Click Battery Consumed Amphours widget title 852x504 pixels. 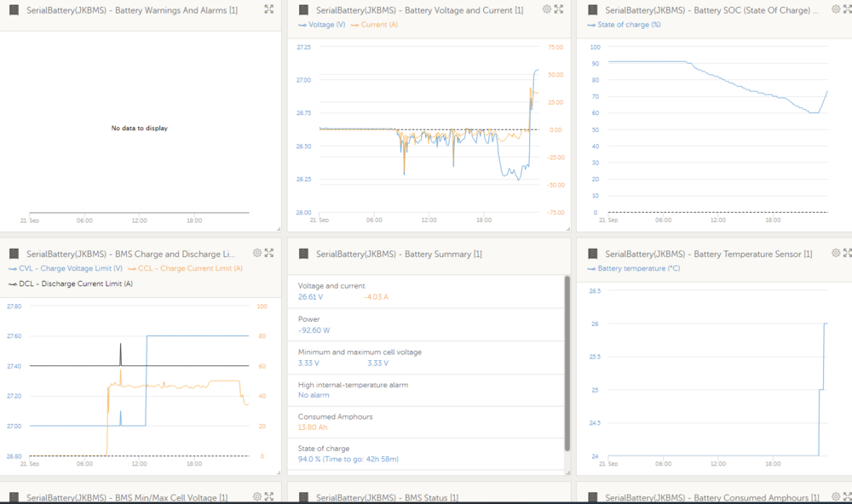(x=712, y=497)
